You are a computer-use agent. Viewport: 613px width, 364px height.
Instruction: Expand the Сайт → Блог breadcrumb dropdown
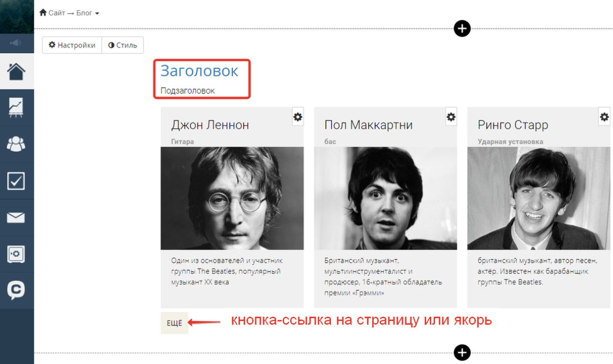tap(69, 13)
